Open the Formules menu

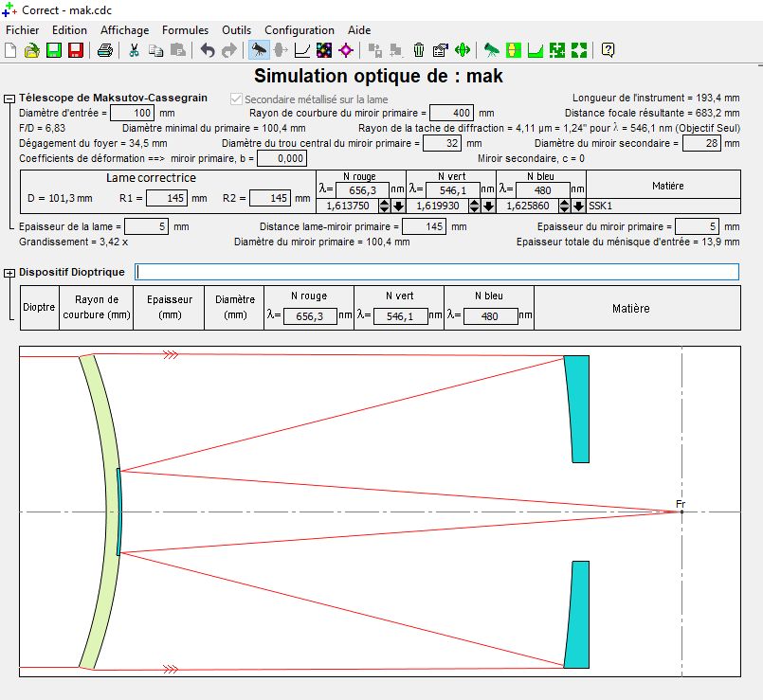point(185,30)
